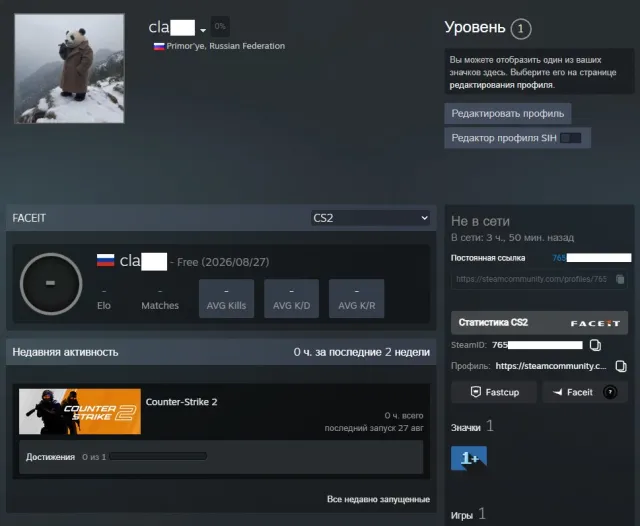Open the profile editing page link
The image size is (640, 526).
(x=501, y=85)
